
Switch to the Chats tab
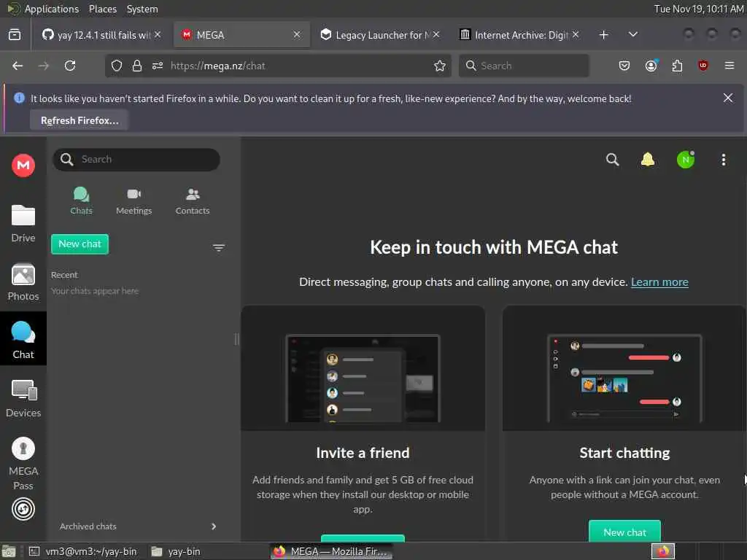coord(81,201)
